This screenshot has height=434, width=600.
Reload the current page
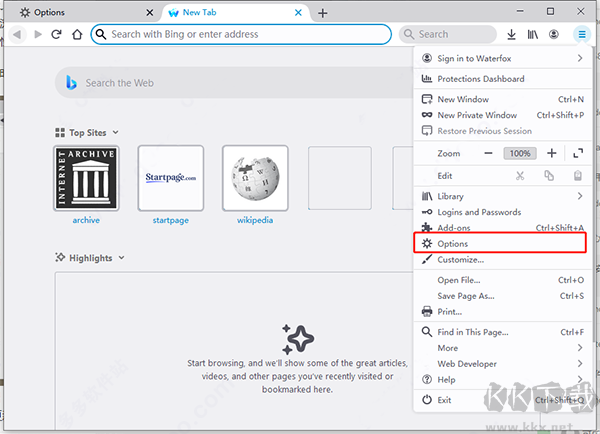coord(57,34)
